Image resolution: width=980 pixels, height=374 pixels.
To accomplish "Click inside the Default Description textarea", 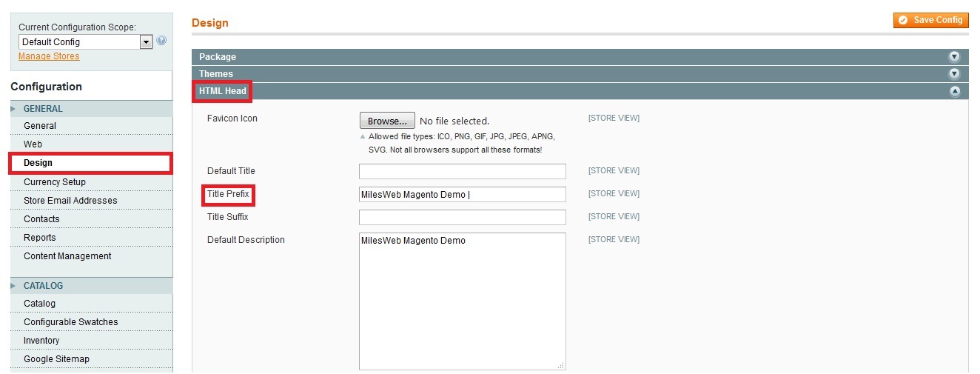I will tap(463, 301).
